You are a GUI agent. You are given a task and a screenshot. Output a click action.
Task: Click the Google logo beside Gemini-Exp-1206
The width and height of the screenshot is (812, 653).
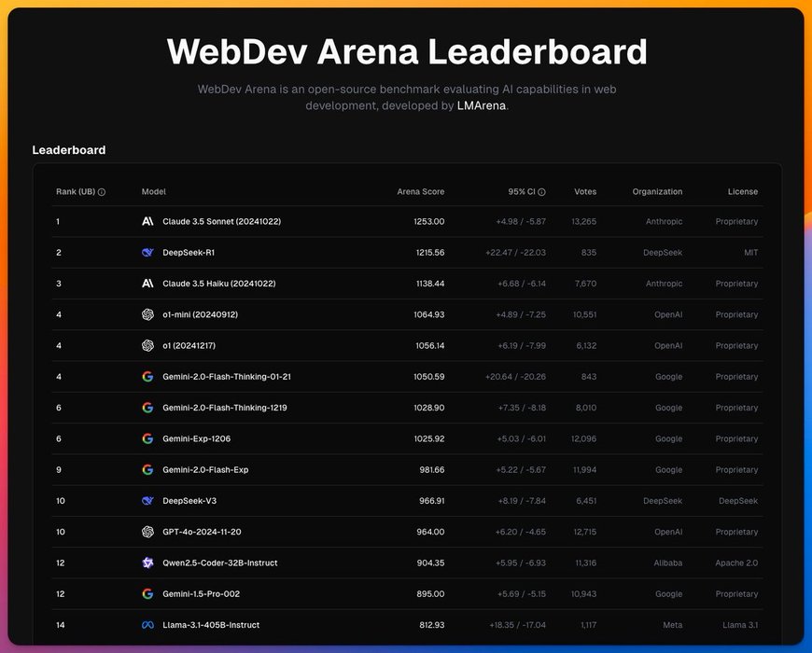147,438
